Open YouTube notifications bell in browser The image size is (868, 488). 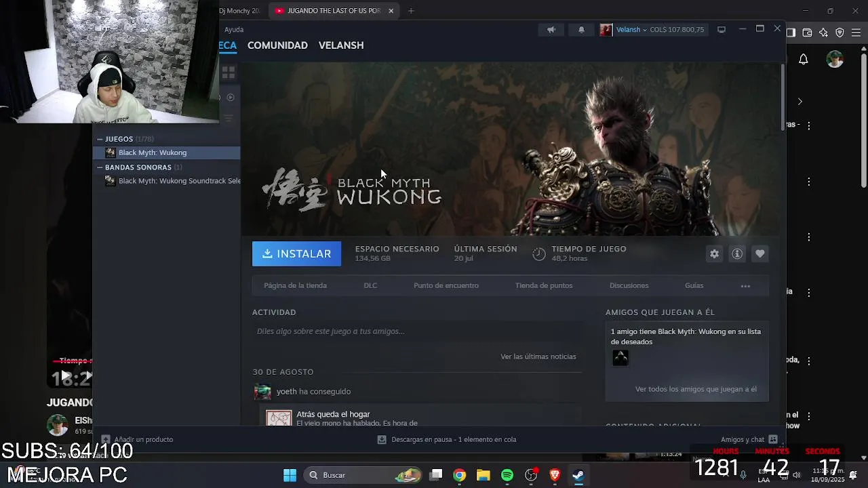tap(804, 60)
